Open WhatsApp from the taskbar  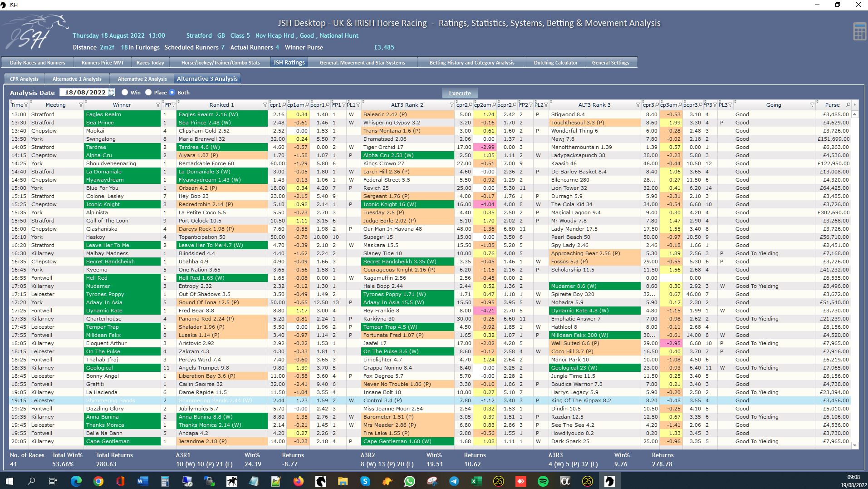tap(409, 481)
